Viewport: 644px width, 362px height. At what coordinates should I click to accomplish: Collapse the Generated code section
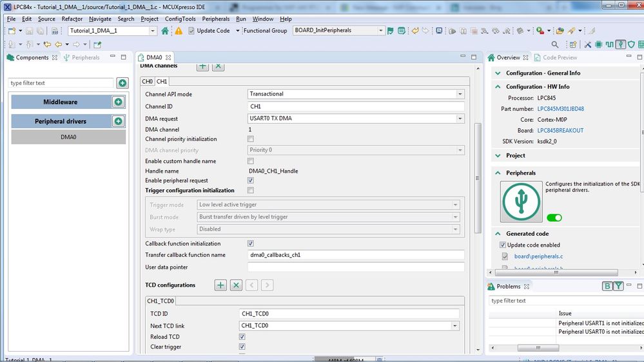click(x=498, y=234)
